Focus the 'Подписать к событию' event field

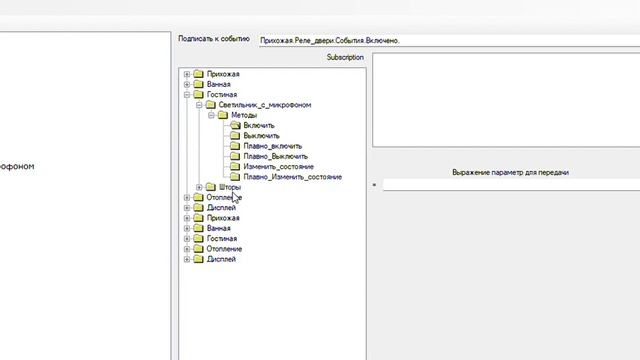(x=449, y=40)
